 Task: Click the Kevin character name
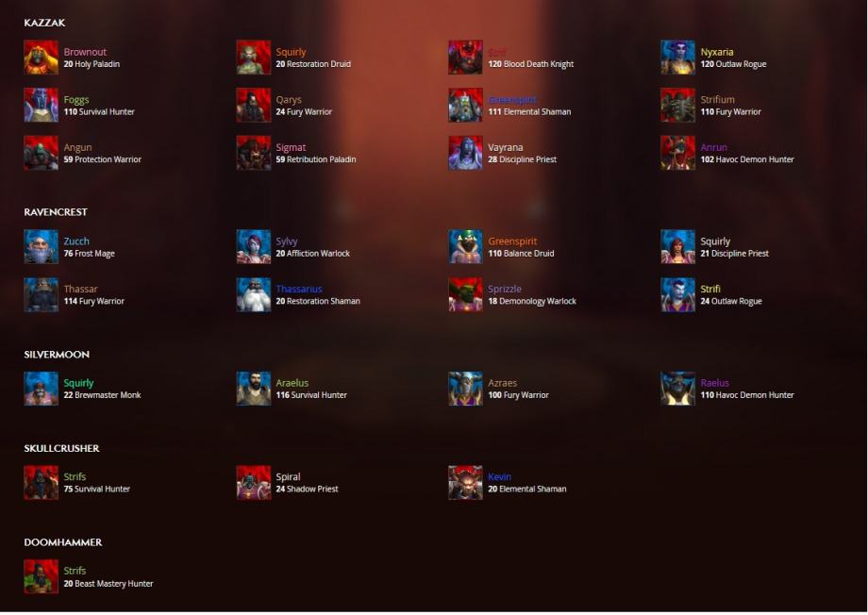point(499,477)
